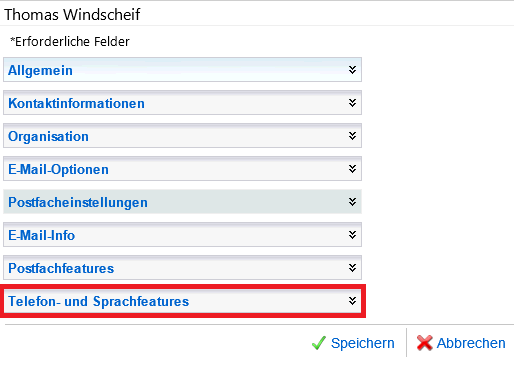The image size is (514, 366).
Task: Click the double-chevron icon on E-Mail-Optionen row
Action: 352,169
